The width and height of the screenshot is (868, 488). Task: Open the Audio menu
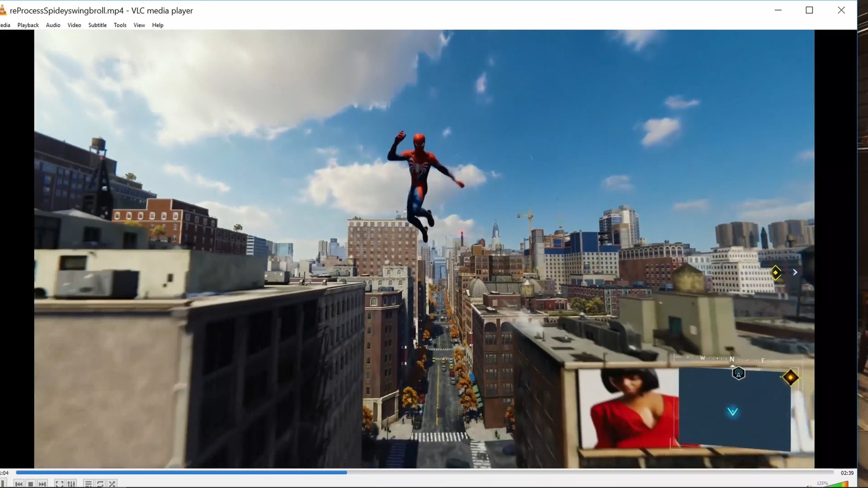point(53,25)
